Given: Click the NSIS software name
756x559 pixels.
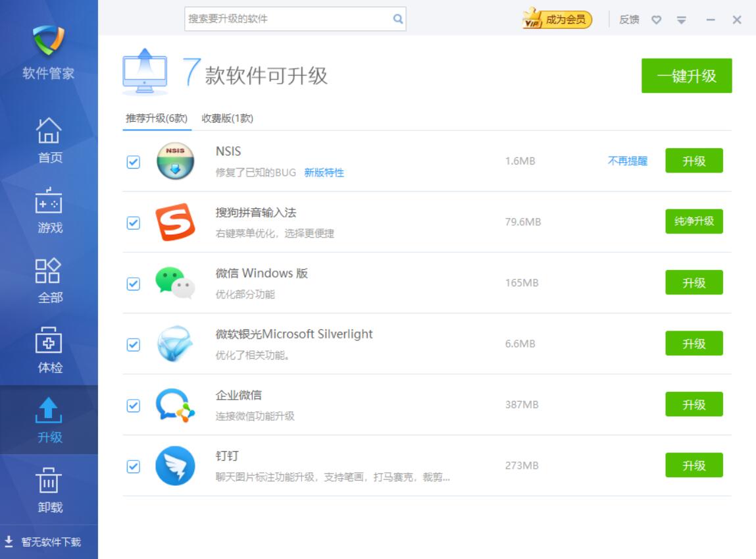Looking at the screenshot, I should (228, 151).
